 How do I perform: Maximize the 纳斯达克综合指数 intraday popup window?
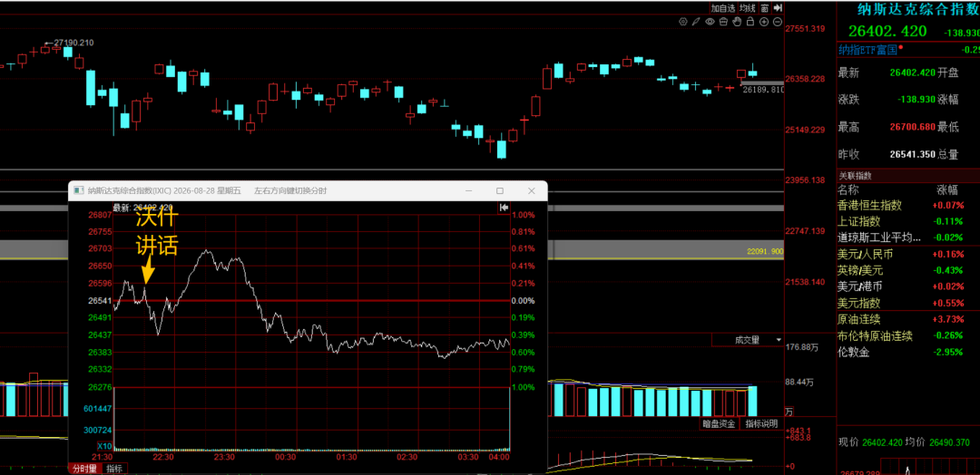(x=499, y=190)
